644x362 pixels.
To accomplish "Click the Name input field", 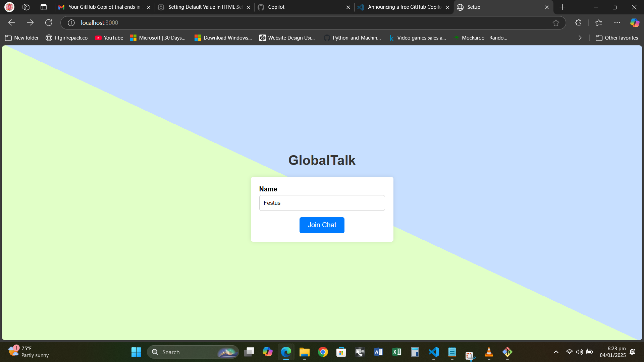I will tap(322, 203).
